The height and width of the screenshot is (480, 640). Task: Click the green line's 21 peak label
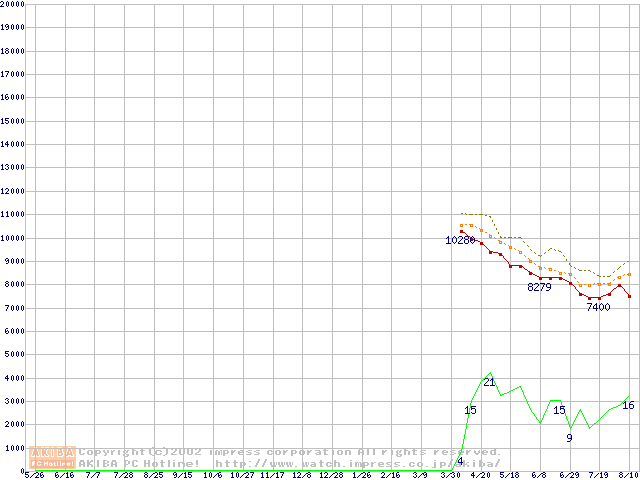click(489, 382)
